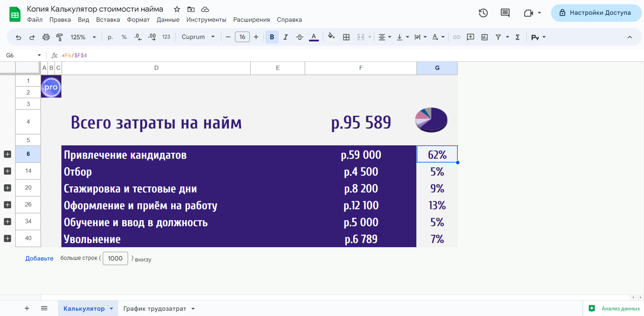Click the Create filter funnel icon
644x316 pixels.
[x=498, y=37]
